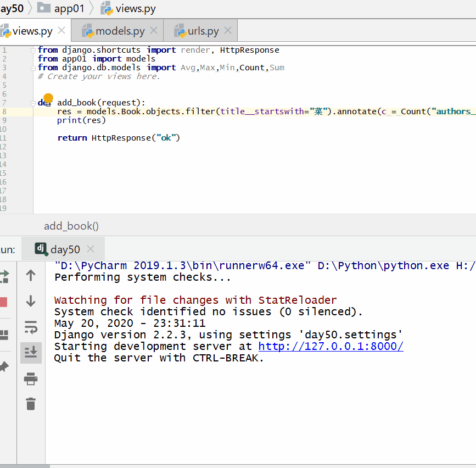Click fold marker at end of imports, line 3
The image size is (476, 468).
click(33, 68)
